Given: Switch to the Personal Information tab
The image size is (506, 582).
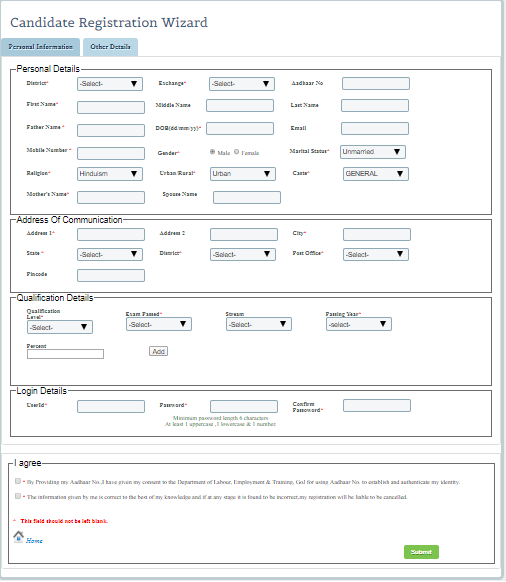Looking at the screenshot, I should (x=40, y=47).
